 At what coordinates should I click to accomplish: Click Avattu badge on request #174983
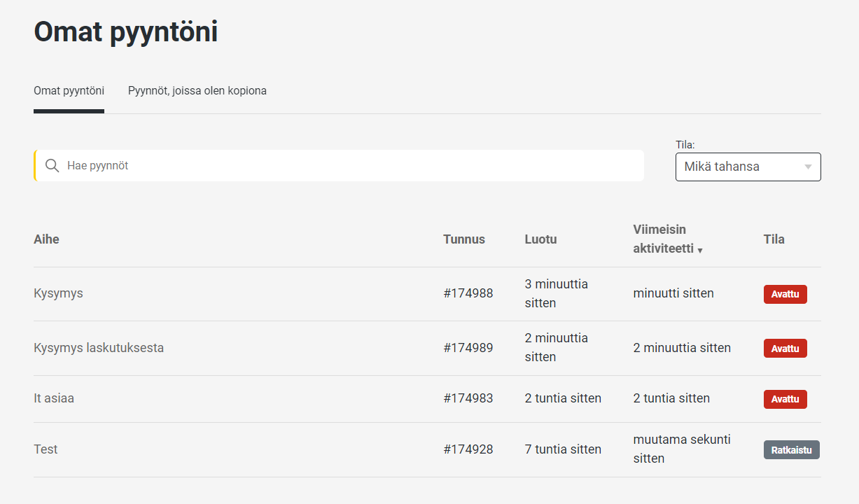pos(785,399)
